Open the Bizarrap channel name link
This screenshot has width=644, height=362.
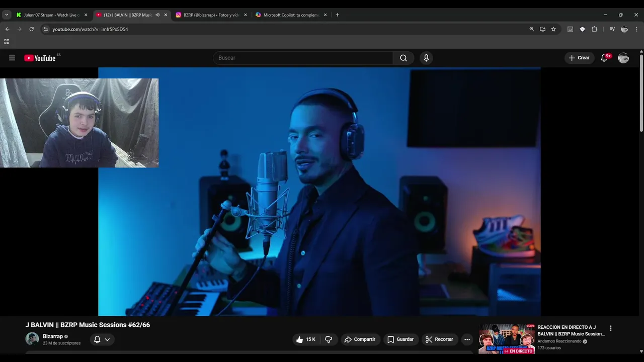click(53, 336)
